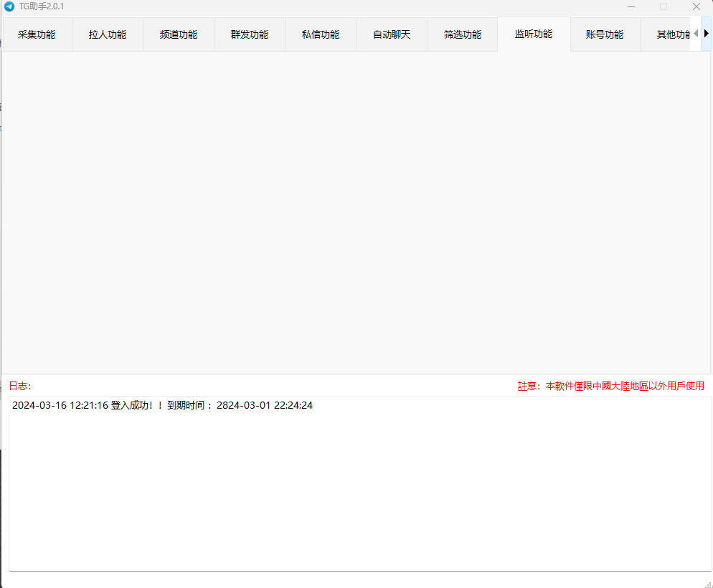
Task: Click the maximize window button
Action: [664, 6]
